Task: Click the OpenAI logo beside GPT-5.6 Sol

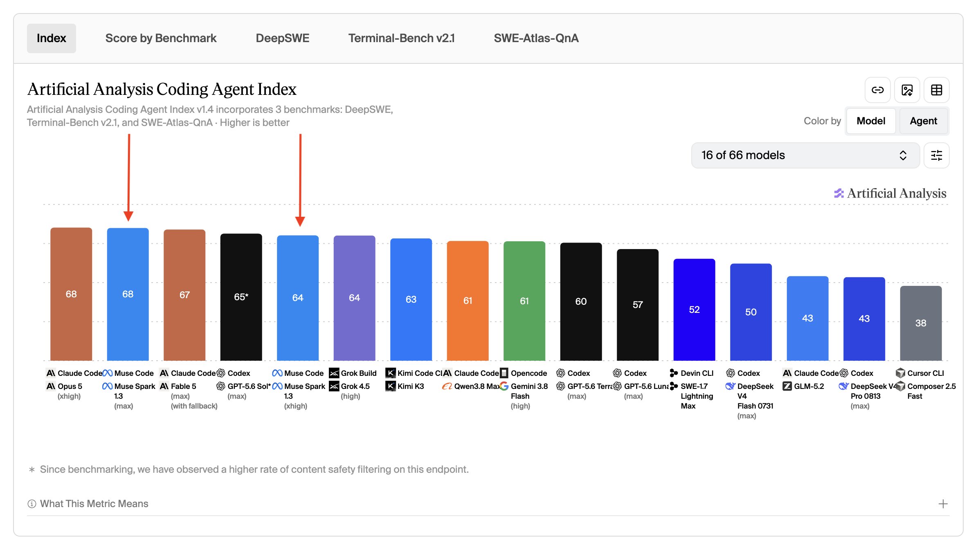Action: tap(221, 386)
